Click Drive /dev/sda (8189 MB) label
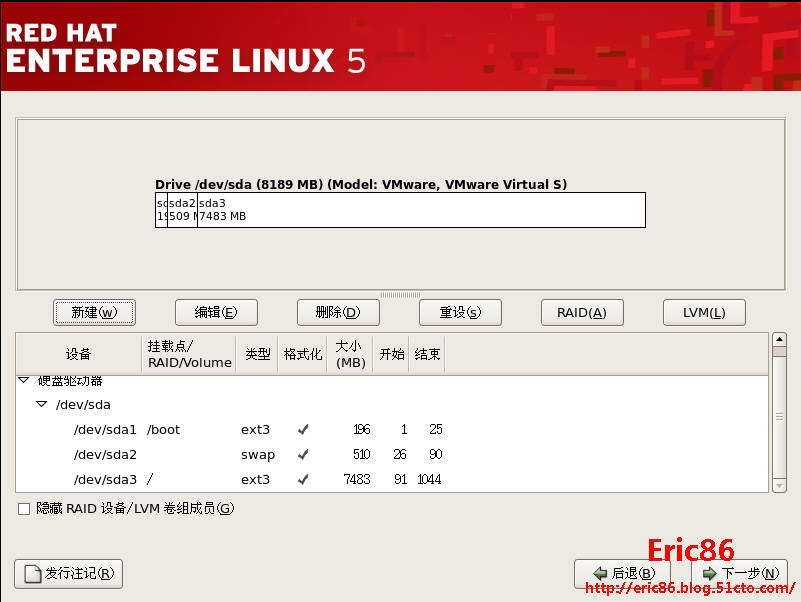 361,184
